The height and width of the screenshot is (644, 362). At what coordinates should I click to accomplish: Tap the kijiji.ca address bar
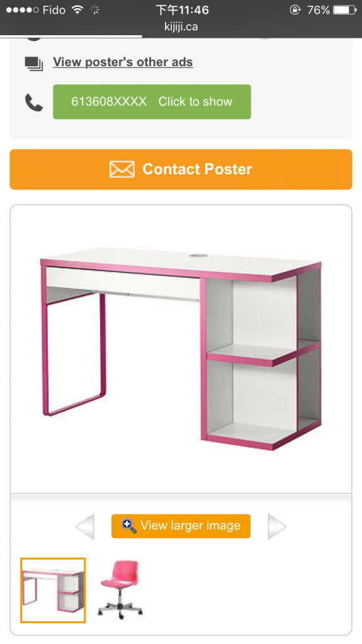tap(181, 26)
